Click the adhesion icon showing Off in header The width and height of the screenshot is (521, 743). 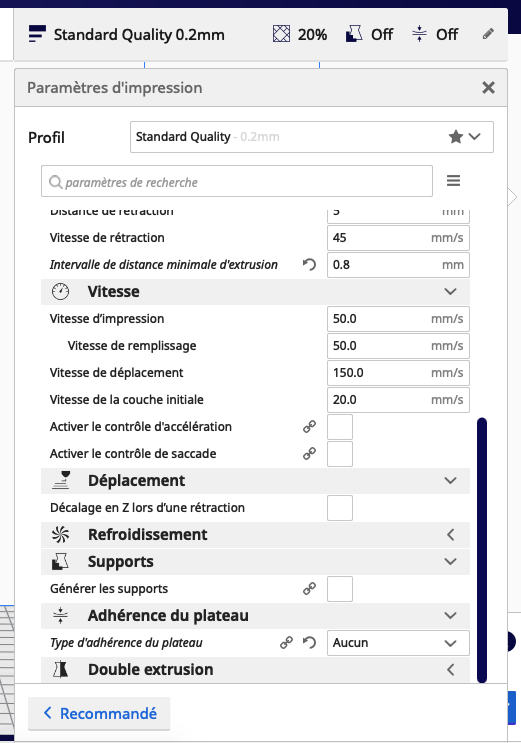pos(420,34)
